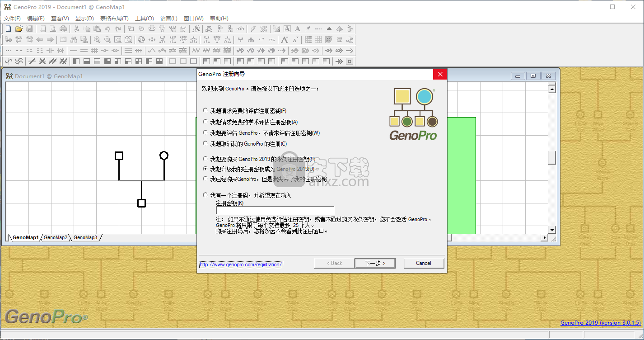Screen dimensions: 644x340
Task: Select purchase GenoPro 2019 permanent key option
Action: [x=206, y=159]
